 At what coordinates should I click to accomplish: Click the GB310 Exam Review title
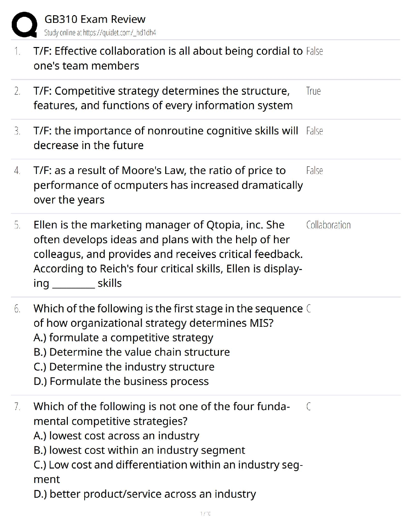[95, 19]
